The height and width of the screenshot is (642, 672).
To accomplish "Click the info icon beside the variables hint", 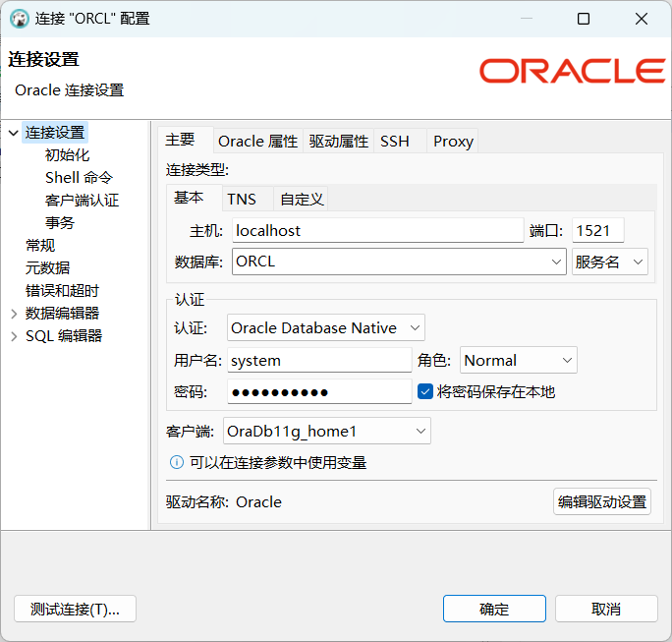I will click(x=177, y=462).
